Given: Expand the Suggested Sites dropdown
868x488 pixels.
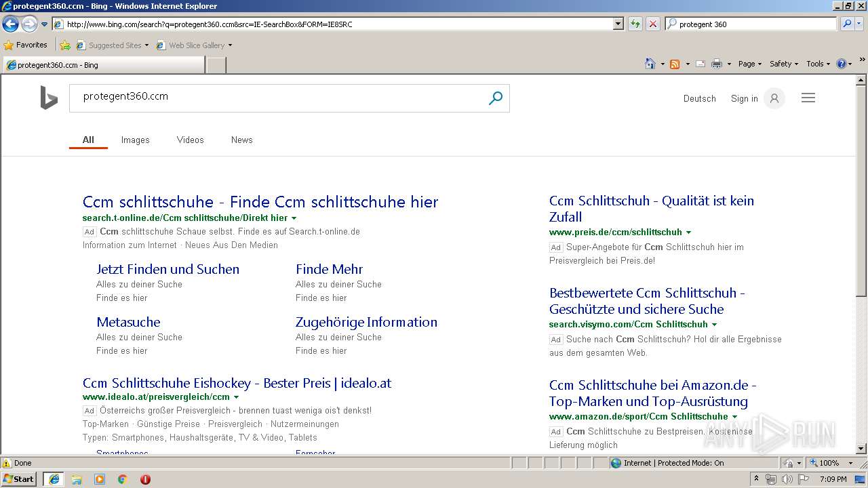Looking at the screenshot, I should pos(146,45).
